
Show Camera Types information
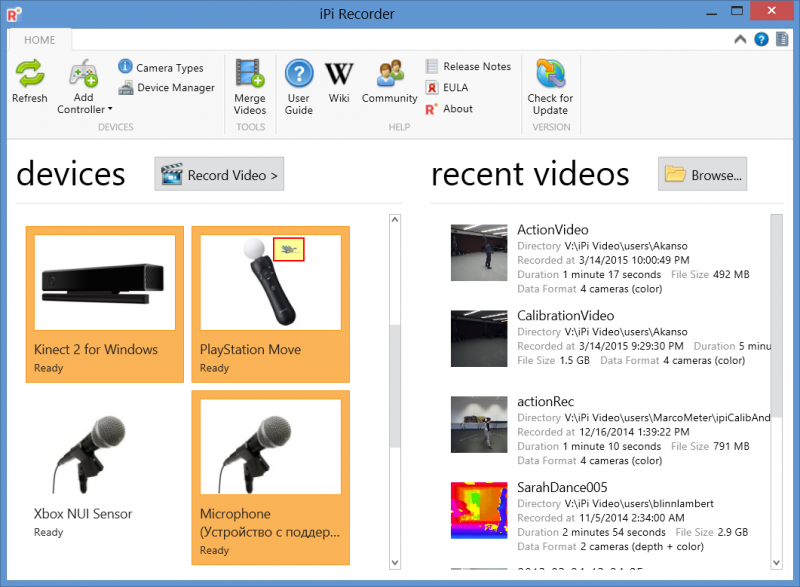point(161,67)
